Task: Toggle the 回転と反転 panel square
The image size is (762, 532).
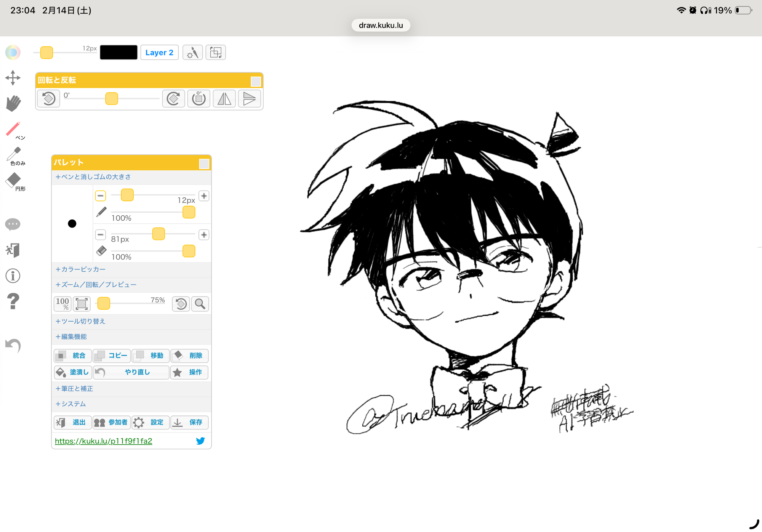Action: (256, 81)
